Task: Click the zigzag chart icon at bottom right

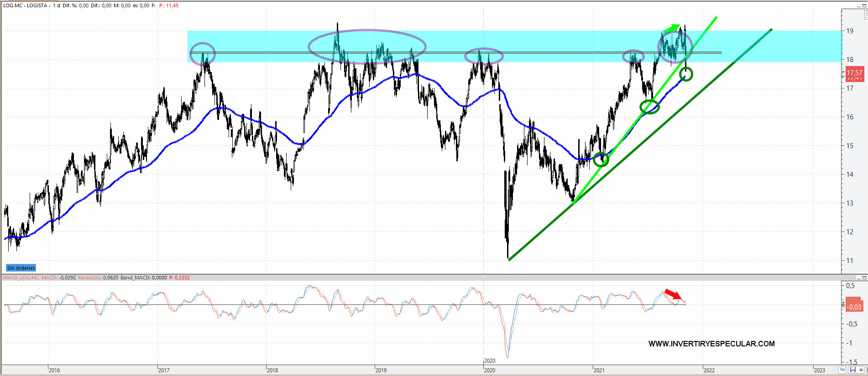Action: pyautogui.click(x=842, y=370)
